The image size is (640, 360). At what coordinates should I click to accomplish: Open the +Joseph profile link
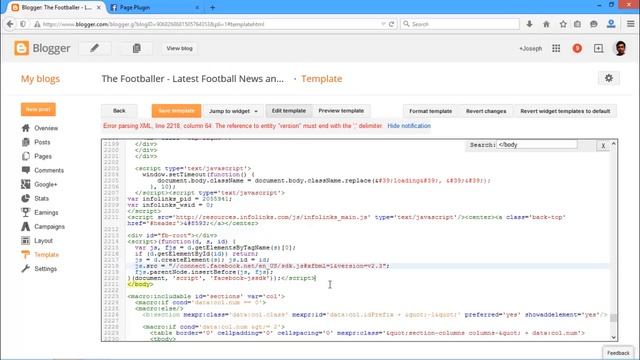tap(530, 49)
